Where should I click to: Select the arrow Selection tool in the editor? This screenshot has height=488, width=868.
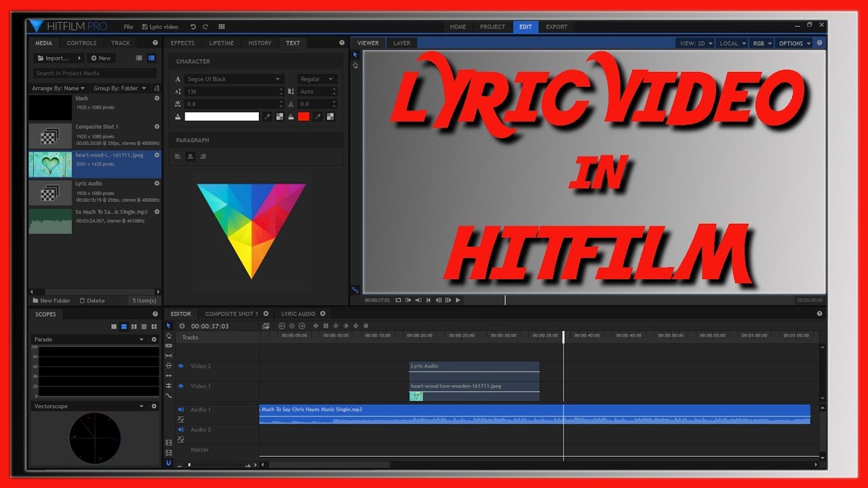click(169, 325)
